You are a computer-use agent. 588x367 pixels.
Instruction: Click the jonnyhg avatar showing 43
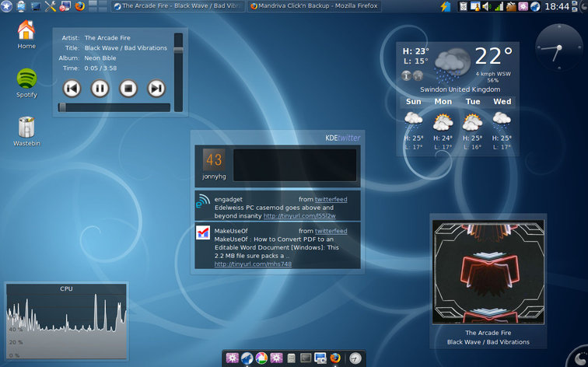click(x=214, y=159)
